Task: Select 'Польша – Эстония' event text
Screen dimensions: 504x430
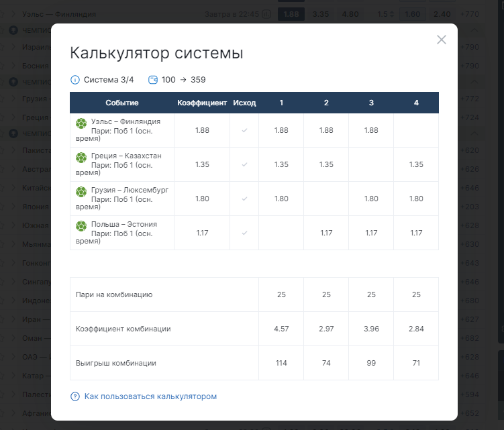Action: [x=124, y=224]
